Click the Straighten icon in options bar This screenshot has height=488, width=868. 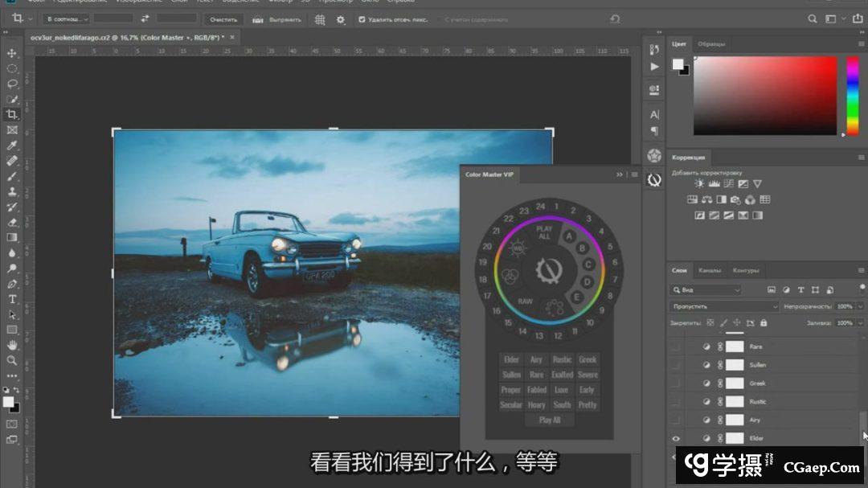tap(257, 18)
